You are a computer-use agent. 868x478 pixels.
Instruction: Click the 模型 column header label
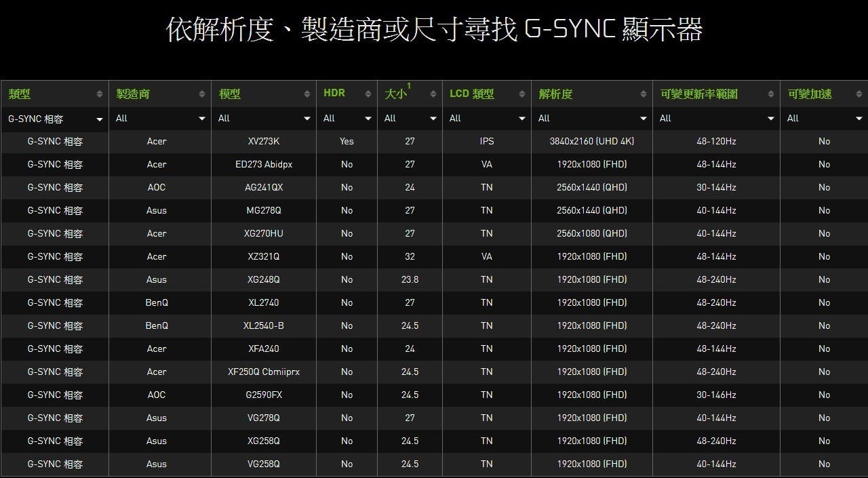230,94
